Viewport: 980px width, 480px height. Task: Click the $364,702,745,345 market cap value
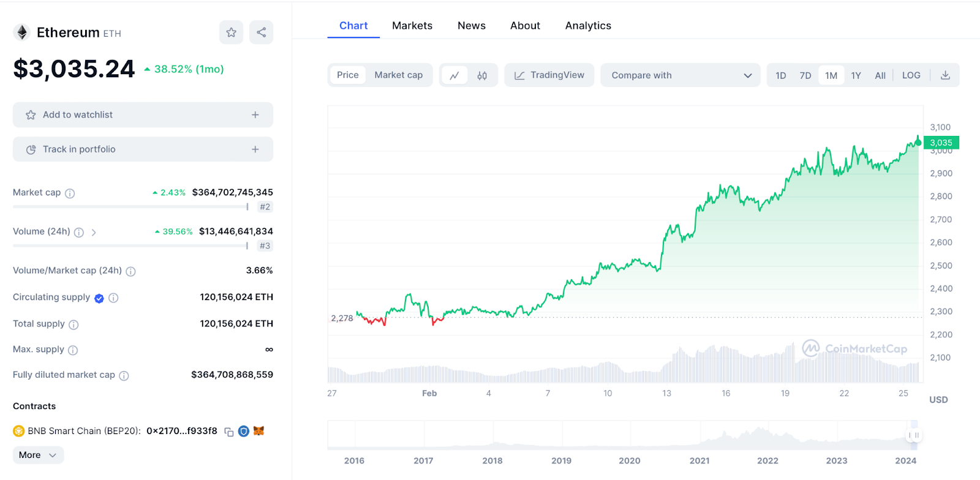tap(233, 192)
